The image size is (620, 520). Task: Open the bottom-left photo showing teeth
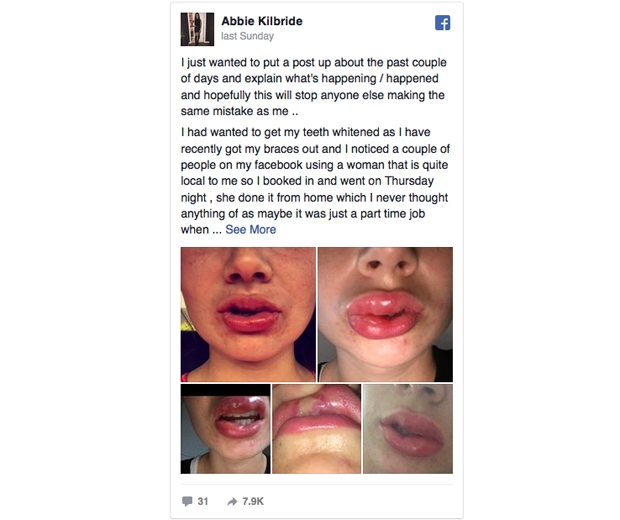point(225,429)
